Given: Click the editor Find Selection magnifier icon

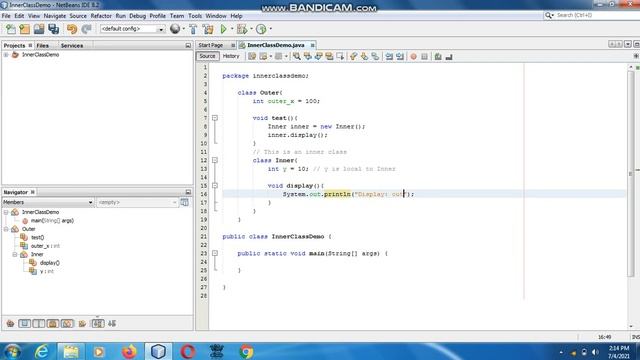Looking at the screenshot, I should tap(297, 56).
